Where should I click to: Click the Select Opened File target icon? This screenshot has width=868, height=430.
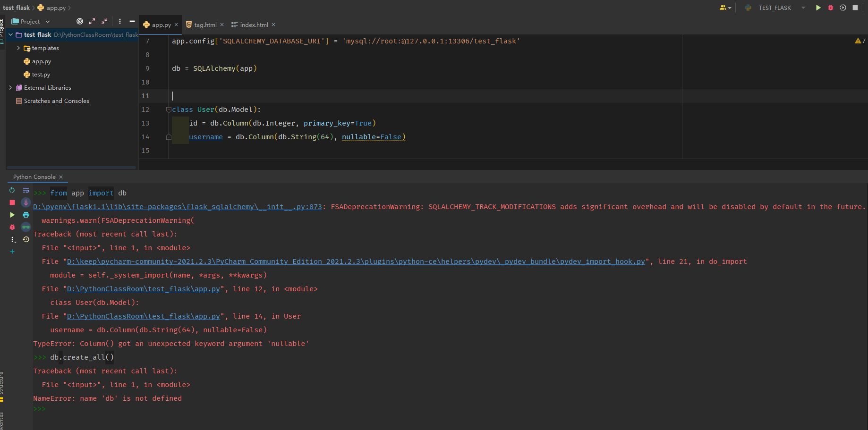pos(80,21)
